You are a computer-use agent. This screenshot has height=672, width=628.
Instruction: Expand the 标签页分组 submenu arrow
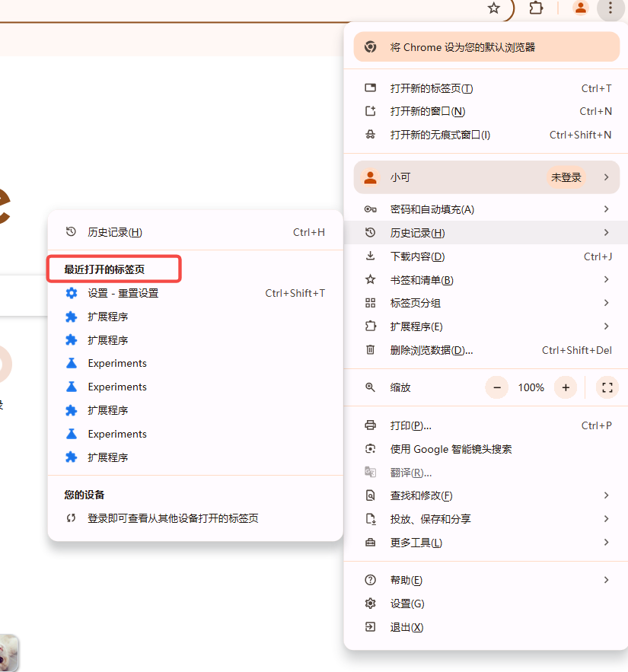(x=606, y=303)
